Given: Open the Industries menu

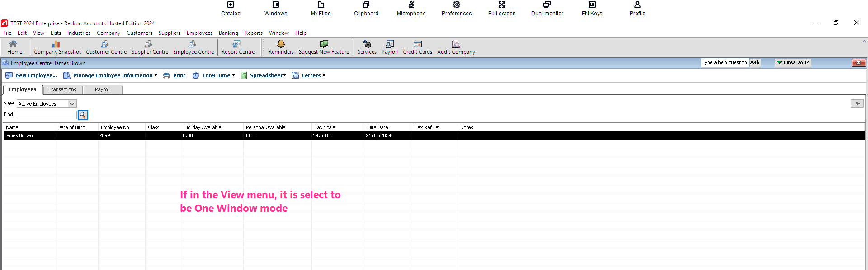Looking at the screenshot, I should point(79,33).
